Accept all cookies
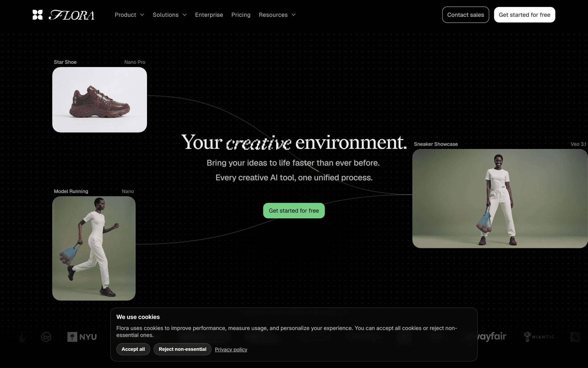 (x=133, y=349)
